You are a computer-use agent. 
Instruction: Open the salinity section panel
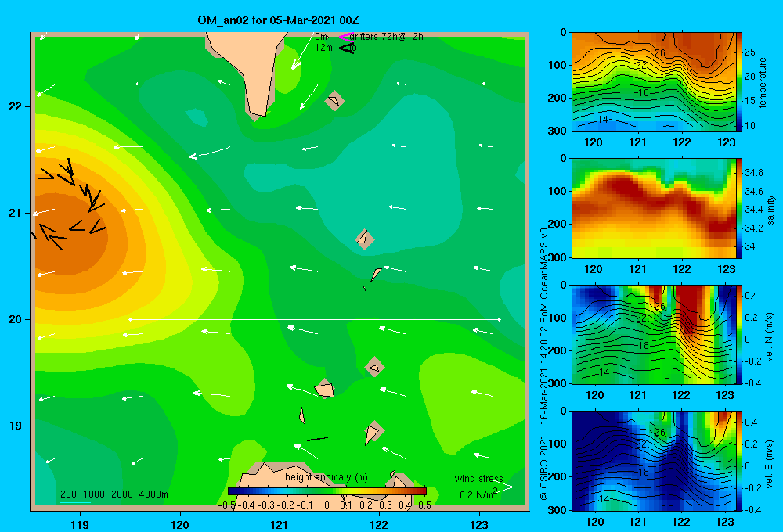point(653,208)
